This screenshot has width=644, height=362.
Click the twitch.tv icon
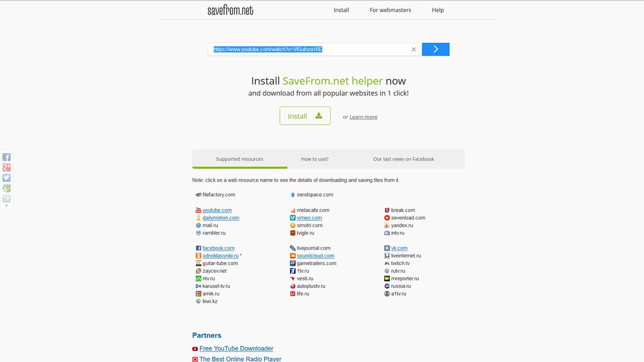(x=387, y=263)
